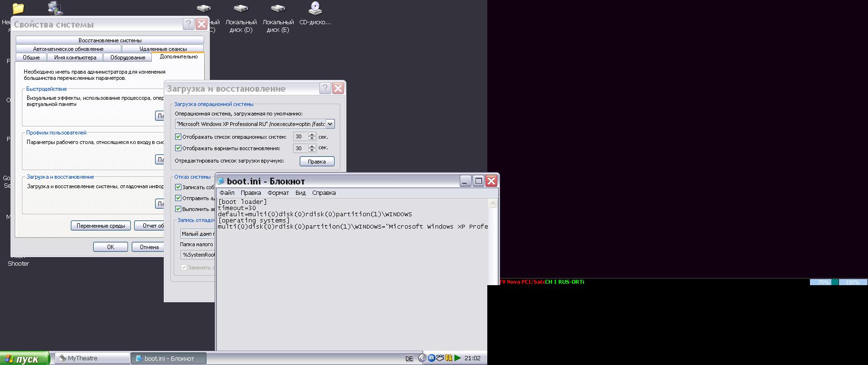
Task: Click the taskbar clock 21:02
Action: coord(473,358)
